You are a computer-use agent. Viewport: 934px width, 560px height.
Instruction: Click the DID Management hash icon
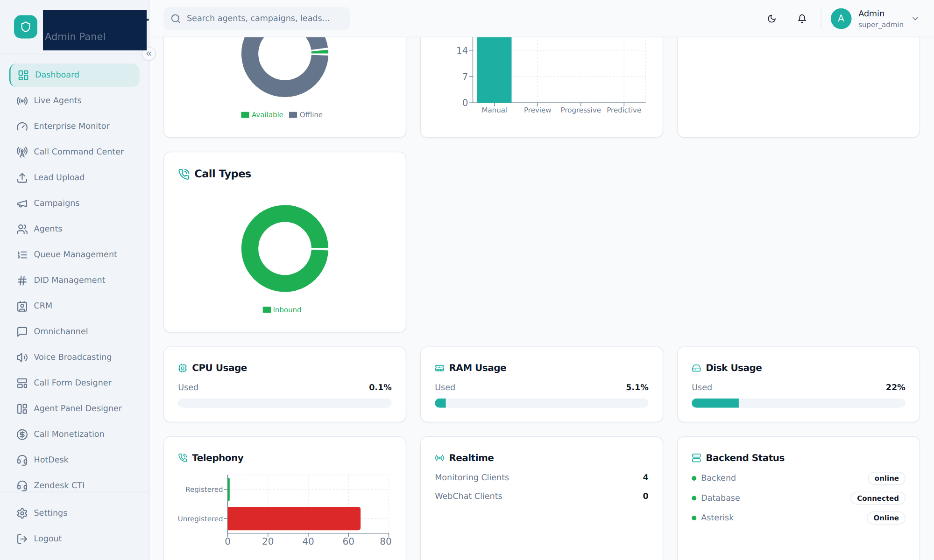coord(22,280)
